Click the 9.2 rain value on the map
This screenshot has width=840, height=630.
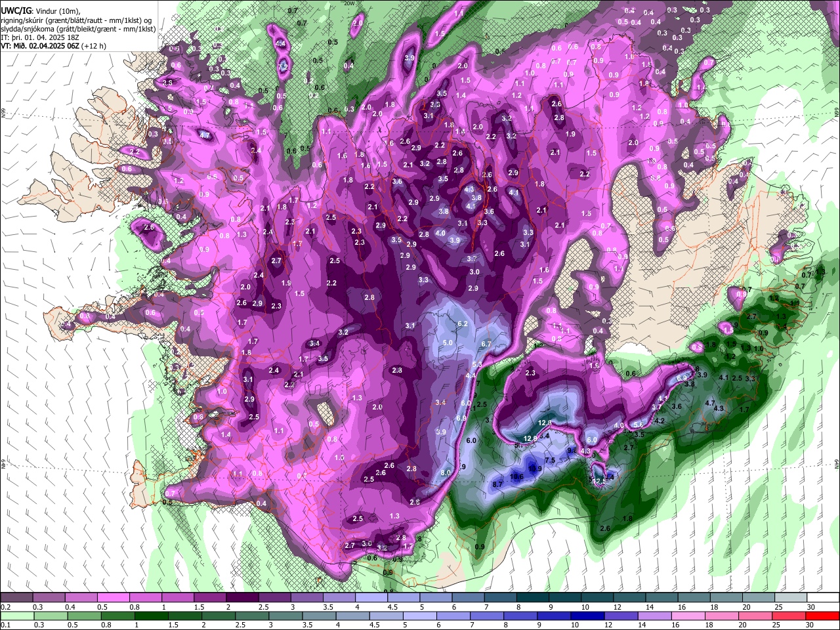click(572, 450)
